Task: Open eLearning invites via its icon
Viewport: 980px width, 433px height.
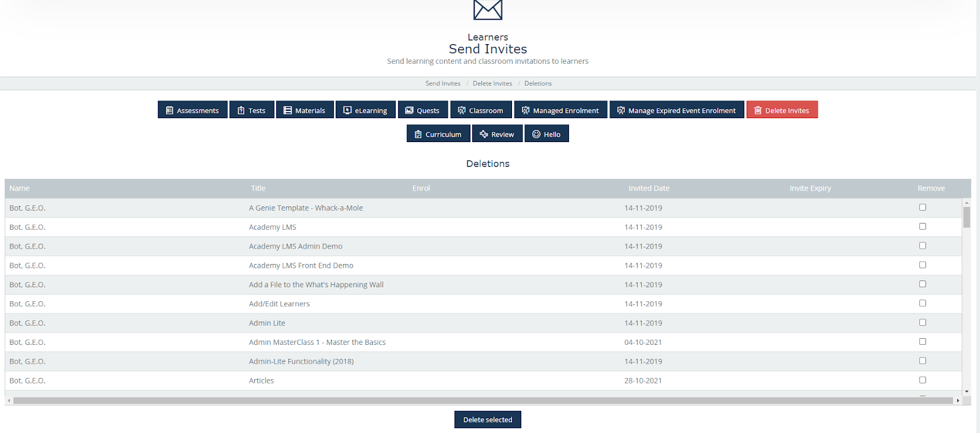Action: tap(347, 110)
